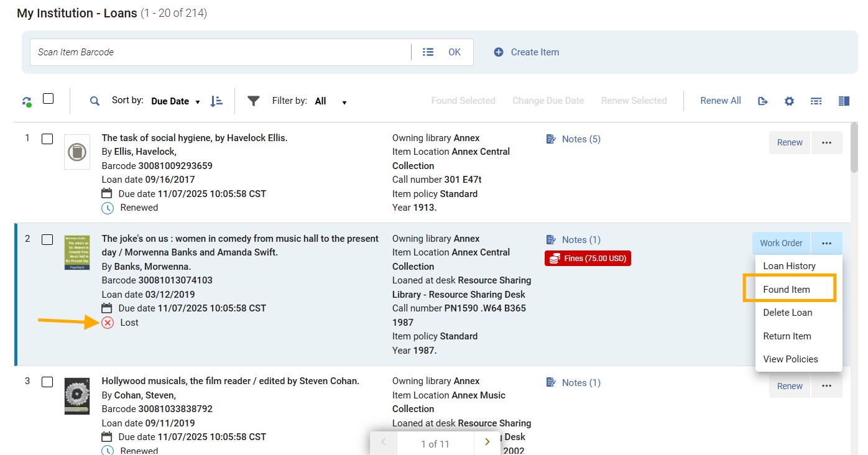Open the filter funnel icon
868x455 pixels.
254,100
